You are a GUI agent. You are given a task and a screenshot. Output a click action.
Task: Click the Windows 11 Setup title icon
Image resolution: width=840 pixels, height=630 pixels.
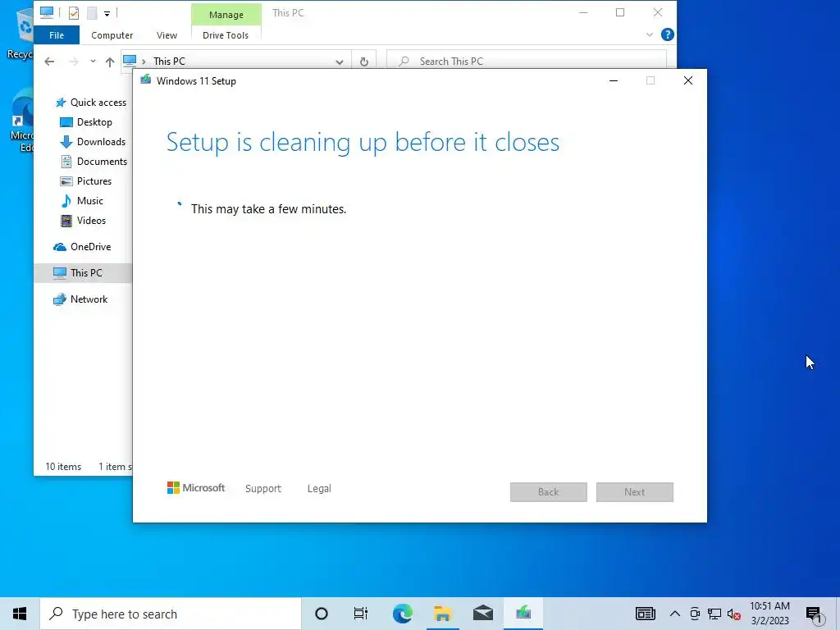(146, 80)
